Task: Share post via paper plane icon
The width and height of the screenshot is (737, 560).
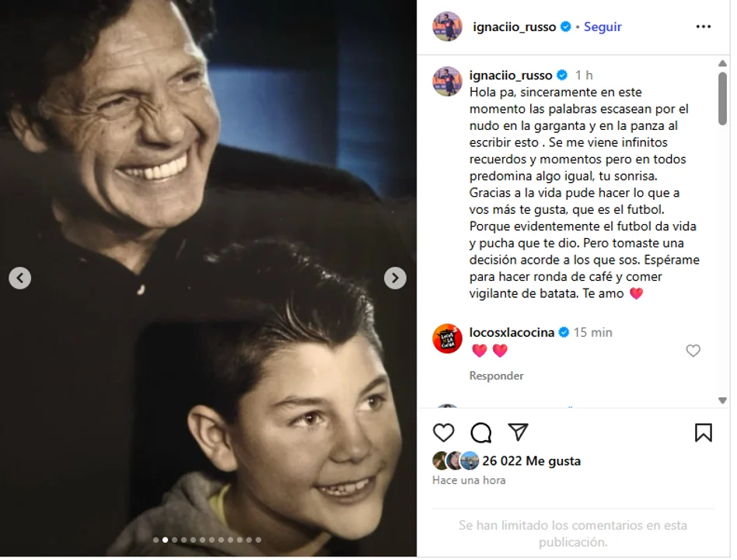Action: (518, 432)
